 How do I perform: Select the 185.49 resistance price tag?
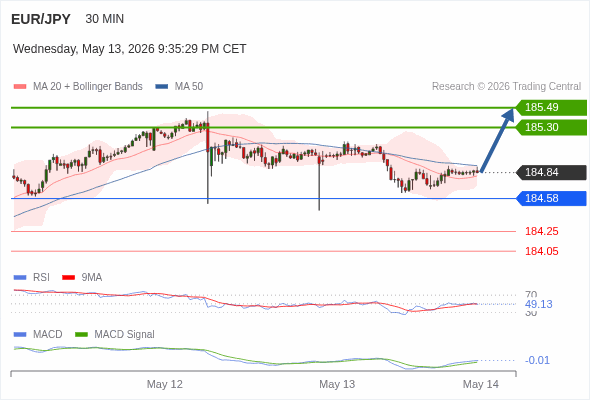point(551,107)
